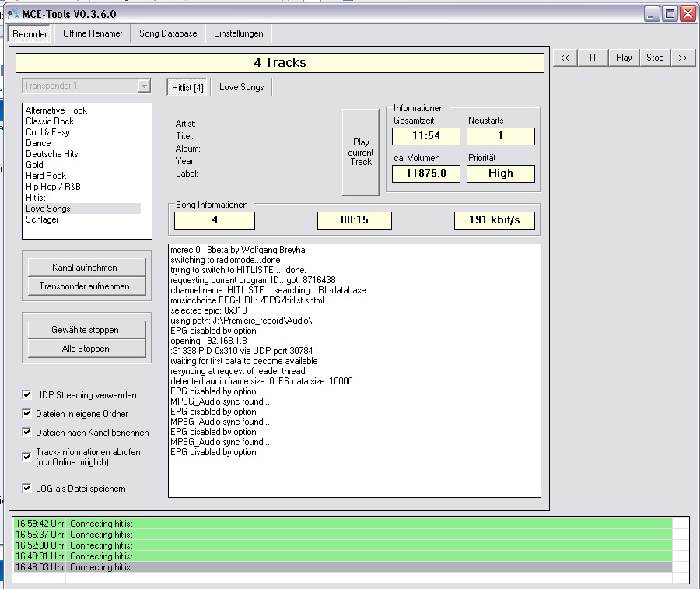Open the Einstellungen tab
Image resolution: width=700 pixels, height=589 pixels.
coord(239,33)
